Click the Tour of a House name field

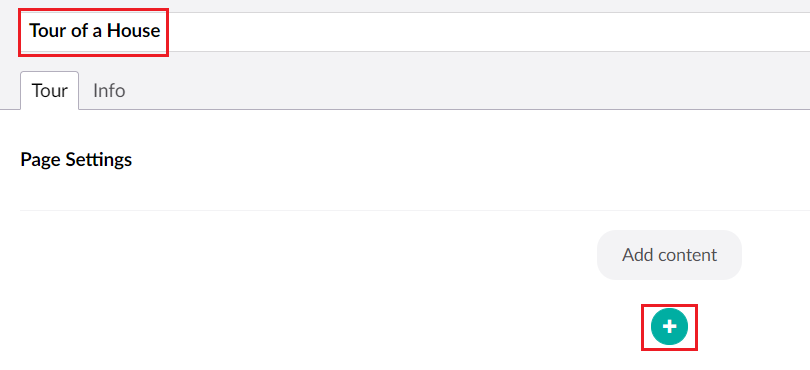coord(415,32)
